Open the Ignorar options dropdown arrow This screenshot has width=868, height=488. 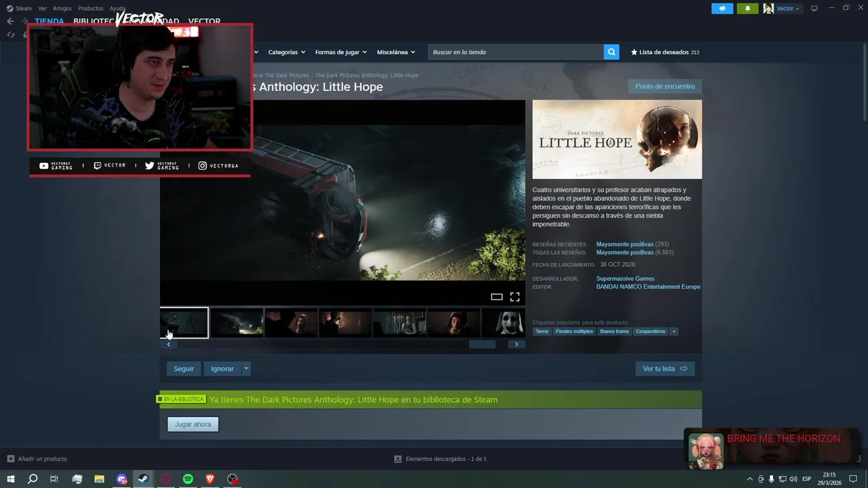[x=246, y=369]
